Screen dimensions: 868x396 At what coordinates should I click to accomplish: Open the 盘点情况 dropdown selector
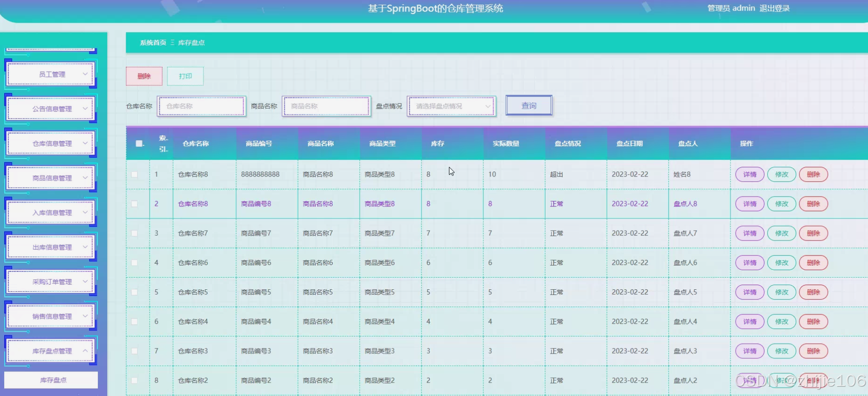(x=451, y=106)
